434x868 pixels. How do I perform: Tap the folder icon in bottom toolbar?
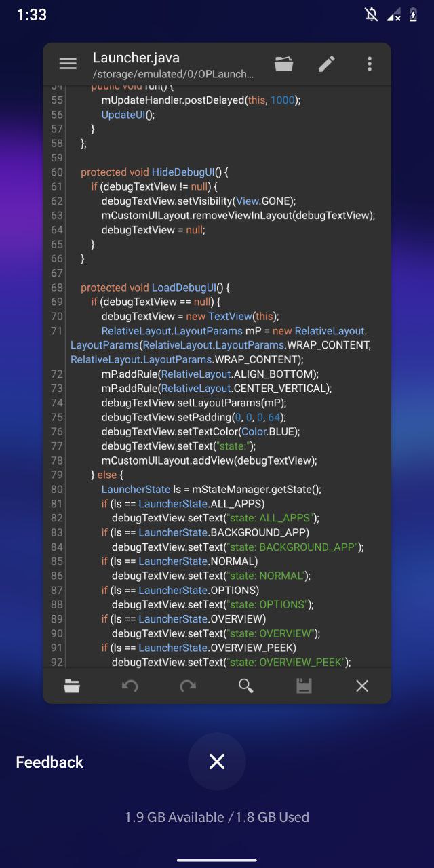point(72,686)
